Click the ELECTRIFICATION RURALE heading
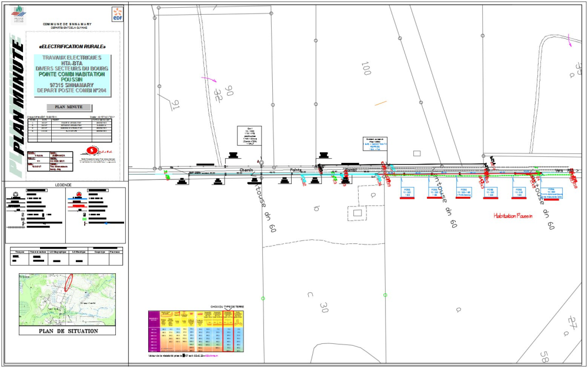The height and width of the screenshot is (368, 588). point(73,46)
